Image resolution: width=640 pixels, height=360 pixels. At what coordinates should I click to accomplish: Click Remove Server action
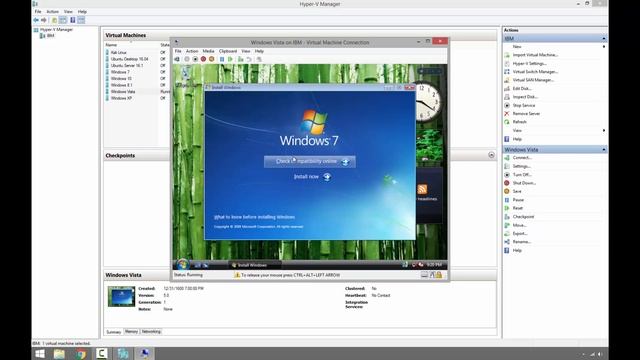[526, 113]
